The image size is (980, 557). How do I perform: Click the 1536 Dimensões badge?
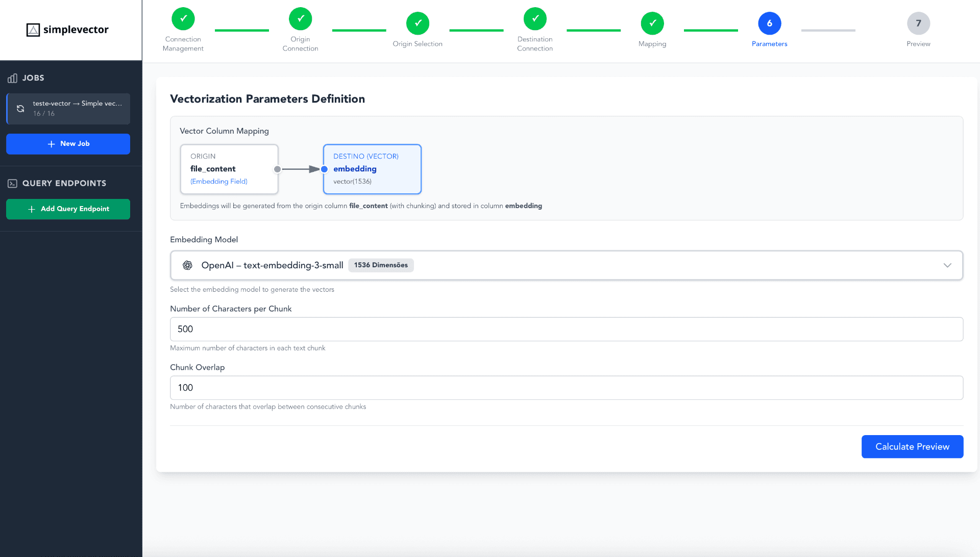381,265
